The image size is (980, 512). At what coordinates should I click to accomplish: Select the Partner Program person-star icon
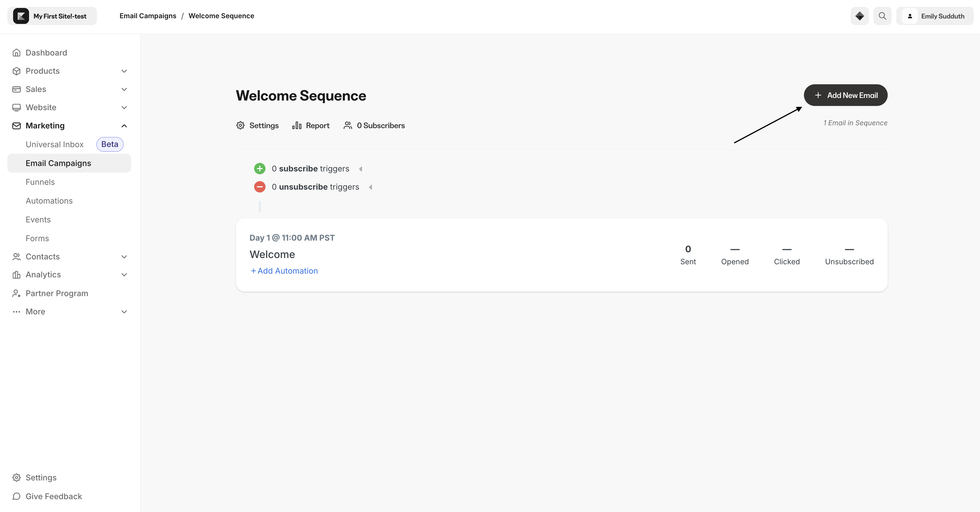tap(16, 293)
